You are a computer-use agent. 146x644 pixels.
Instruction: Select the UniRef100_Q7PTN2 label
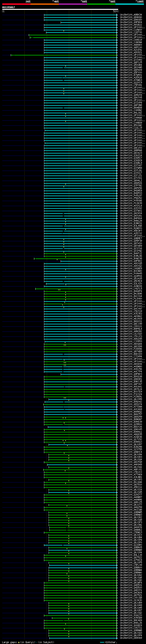tap(131, 186)
